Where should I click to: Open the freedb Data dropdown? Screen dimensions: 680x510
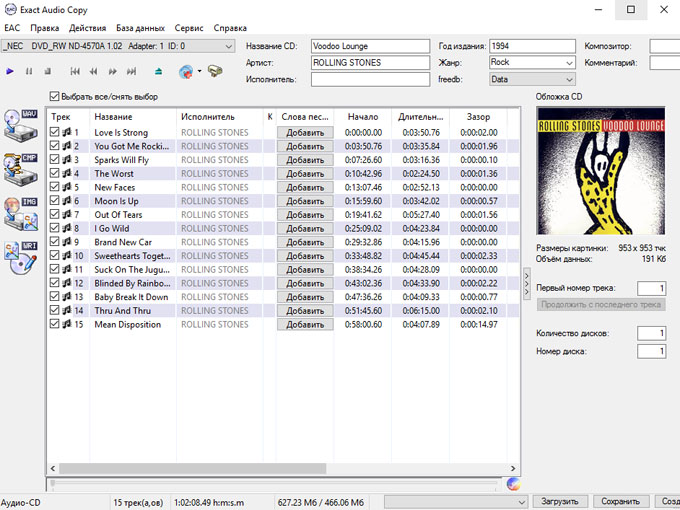(569, 79)
